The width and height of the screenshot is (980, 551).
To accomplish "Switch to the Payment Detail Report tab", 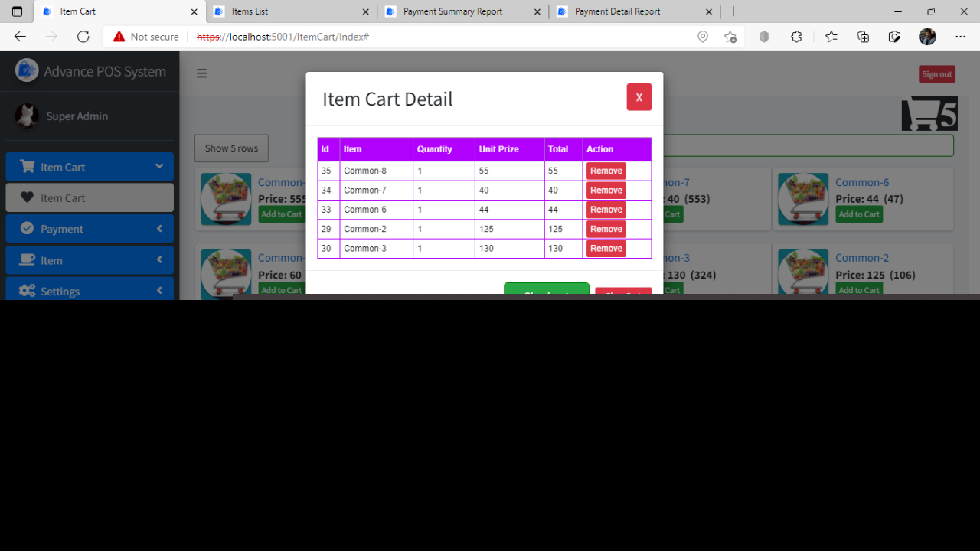I will (x=635, y=11).
